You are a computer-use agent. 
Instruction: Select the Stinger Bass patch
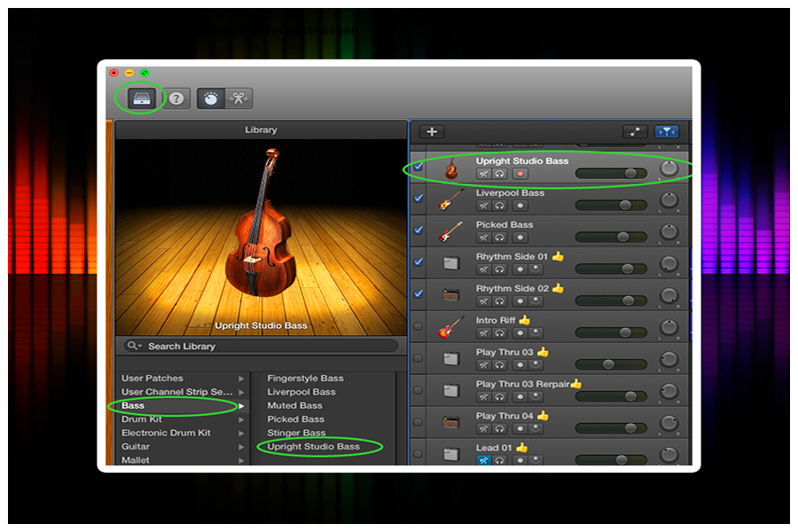coord(296,433)
